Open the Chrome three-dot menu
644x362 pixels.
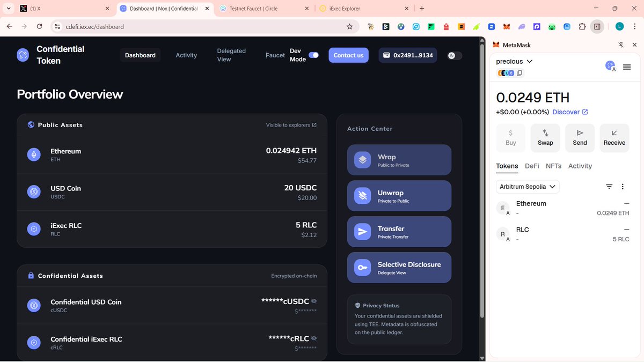tap(634, 26)
